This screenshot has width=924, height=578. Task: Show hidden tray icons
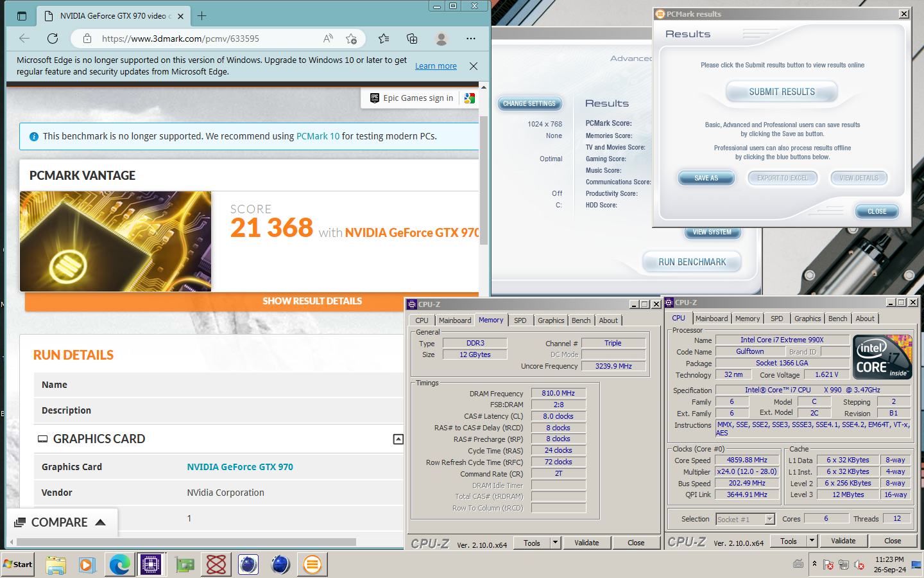coord(814,564)
